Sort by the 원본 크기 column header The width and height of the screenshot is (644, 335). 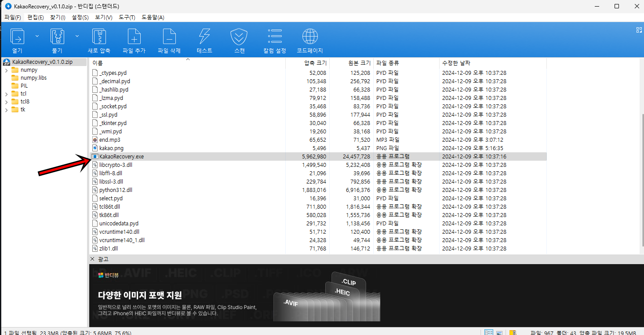click(x=352, y=63)
